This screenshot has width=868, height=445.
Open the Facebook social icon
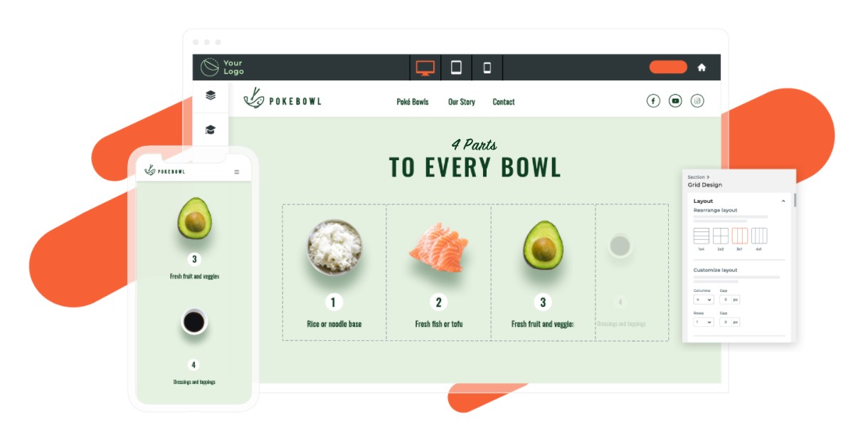pos(653,101)
